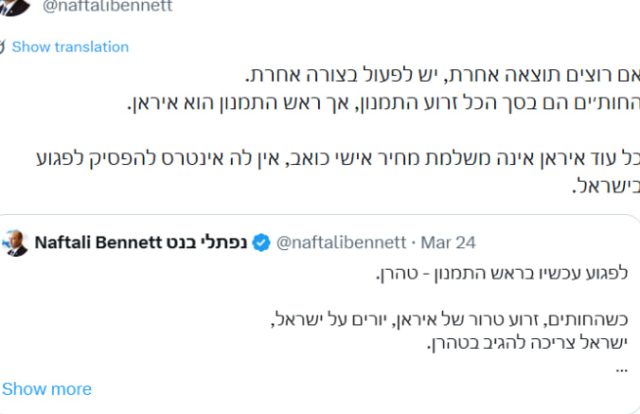Click the blue verified badge
Viewport: 640px width, 414px height.
point(260,242)
